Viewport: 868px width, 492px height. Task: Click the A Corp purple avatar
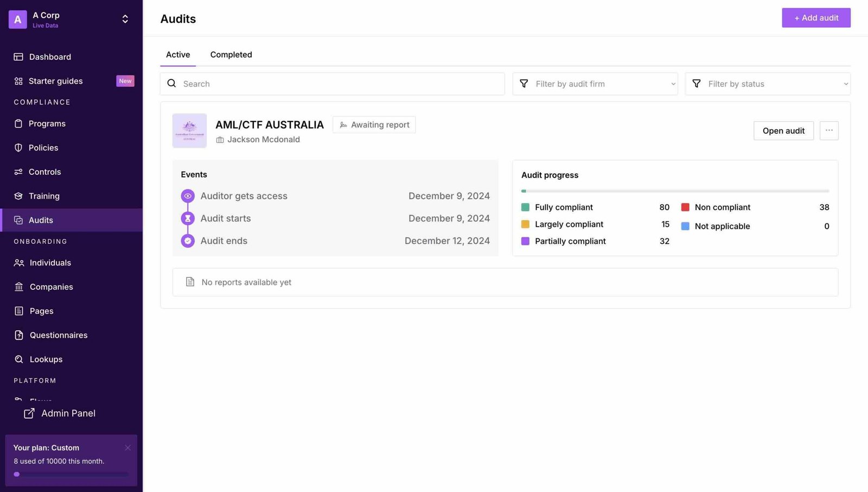(x=17, y=20)
